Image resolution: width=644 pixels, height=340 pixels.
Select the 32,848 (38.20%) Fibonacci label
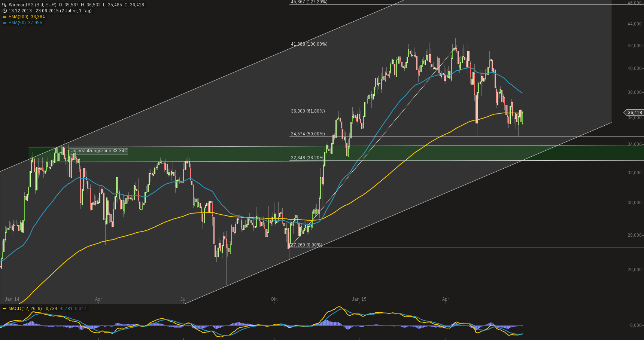pyautogui.click(x=308, y=158)
